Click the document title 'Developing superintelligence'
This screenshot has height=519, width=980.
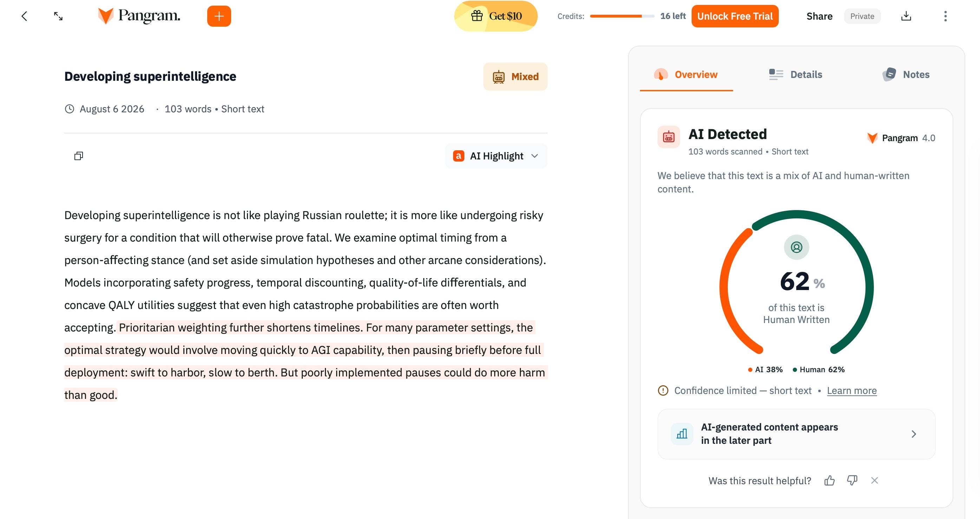tap(150, 76)
